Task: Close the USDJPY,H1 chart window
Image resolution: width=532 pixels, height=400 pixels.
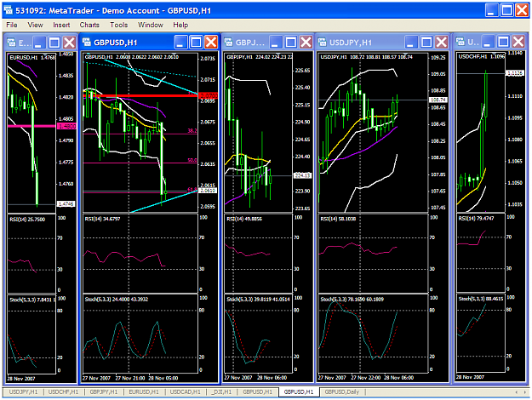Action: point(442,43)
